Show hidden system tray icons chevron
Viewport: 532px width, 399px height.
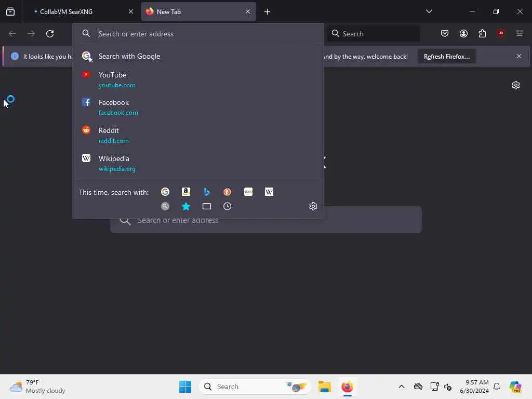[402, 387]
